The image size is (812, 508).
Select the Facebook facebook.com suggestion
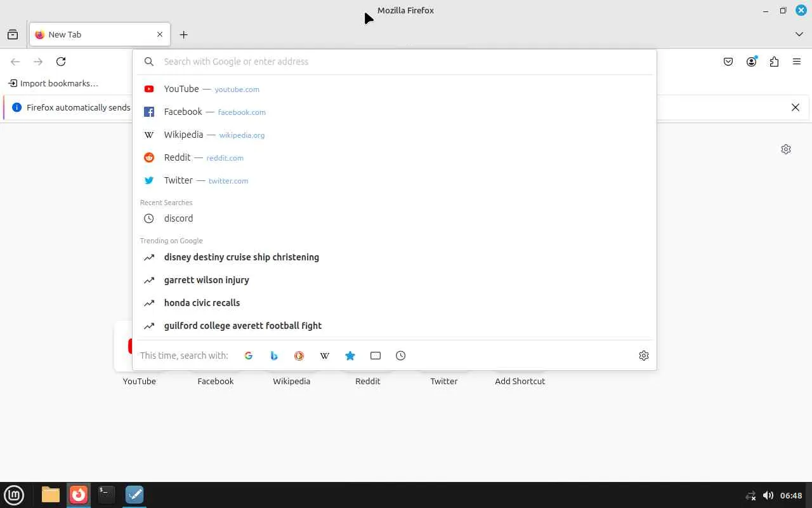click(x=395, y=112)
